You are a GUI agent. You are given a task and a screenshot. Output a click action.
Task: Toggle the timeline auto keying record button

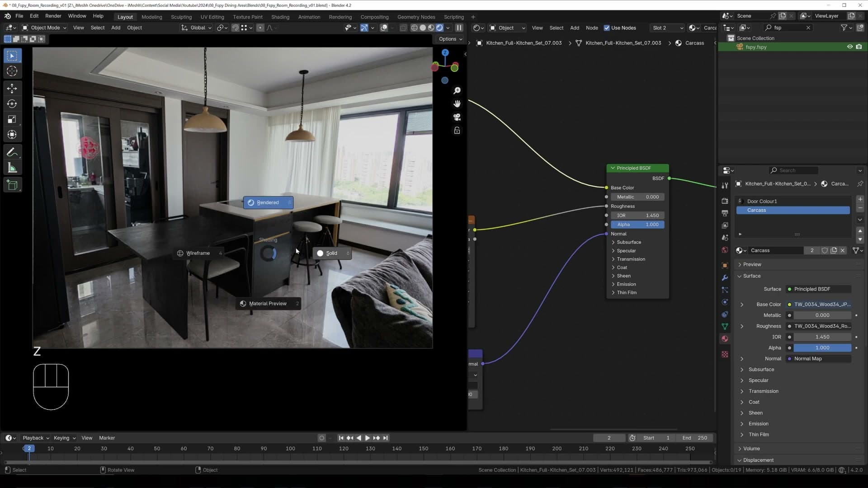click(x=321, y=438)
